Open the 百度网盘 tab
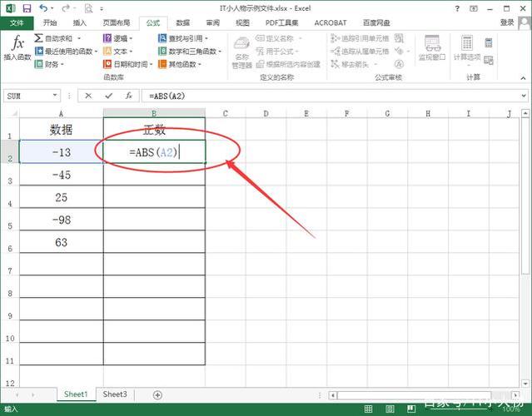The image size is (532, 416). pyautogui.click(x=376, y=22)
